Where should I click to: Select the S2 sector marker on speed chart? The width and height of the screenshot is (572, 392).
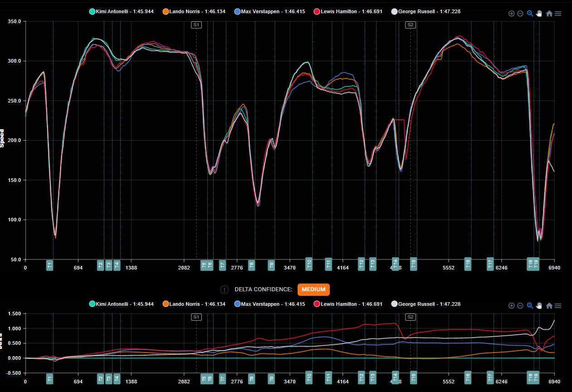(411, 25)
